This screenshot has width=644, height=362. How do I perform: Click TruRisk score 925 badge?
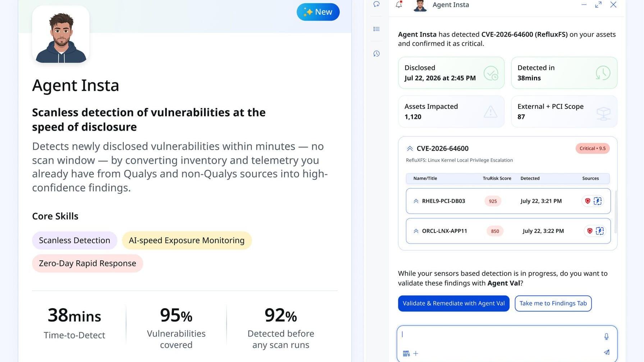coord(493,201)
